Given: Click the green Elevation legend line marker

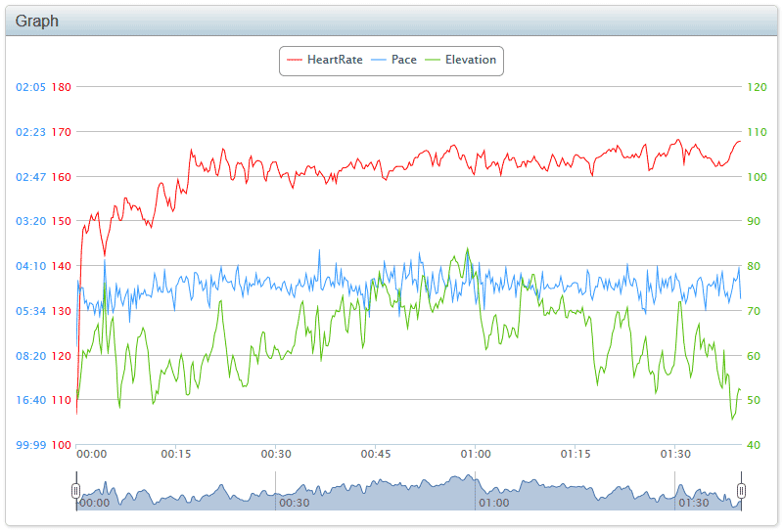Looking at the screenshot, I should (x=433, y=60).
